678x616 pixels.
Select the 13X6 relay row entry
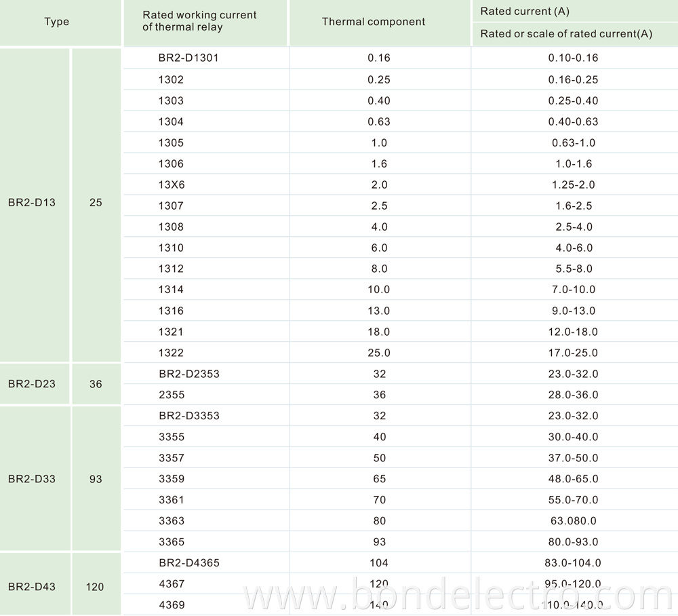[172, 185]
